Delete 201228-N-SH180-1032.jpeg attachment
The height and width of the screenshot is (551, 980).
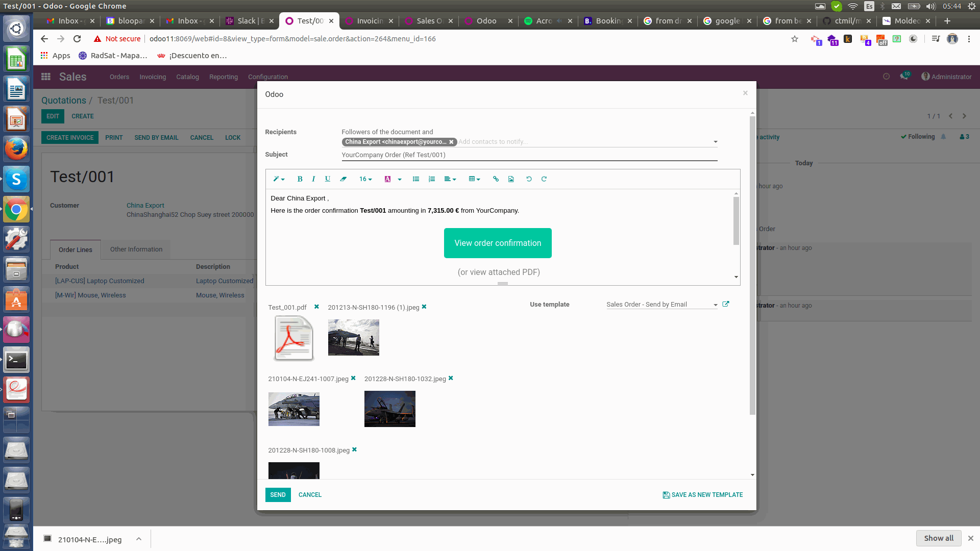[x=451, y=378]
